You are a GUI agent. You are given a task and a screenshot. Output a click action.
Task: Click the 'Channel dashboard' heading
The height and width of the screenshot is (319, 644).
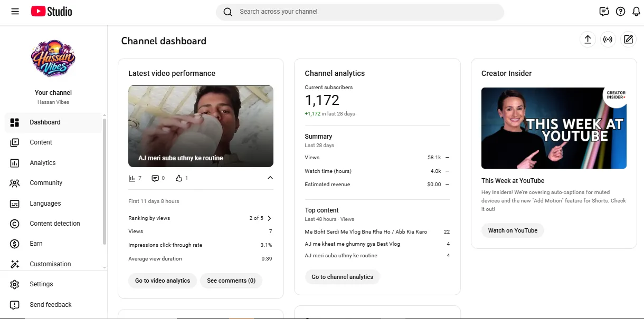click(x=164, y=41)
